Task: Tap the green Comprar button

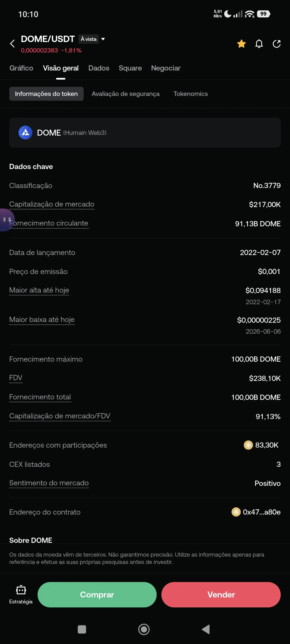Action: [x=97, y=595]
